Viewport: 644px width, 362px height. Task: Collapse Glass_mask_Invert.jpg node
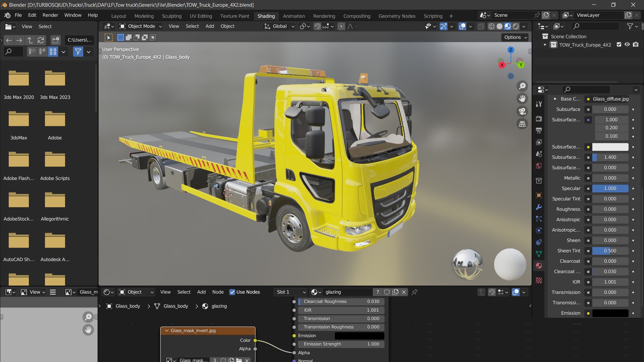coord(166,330)
